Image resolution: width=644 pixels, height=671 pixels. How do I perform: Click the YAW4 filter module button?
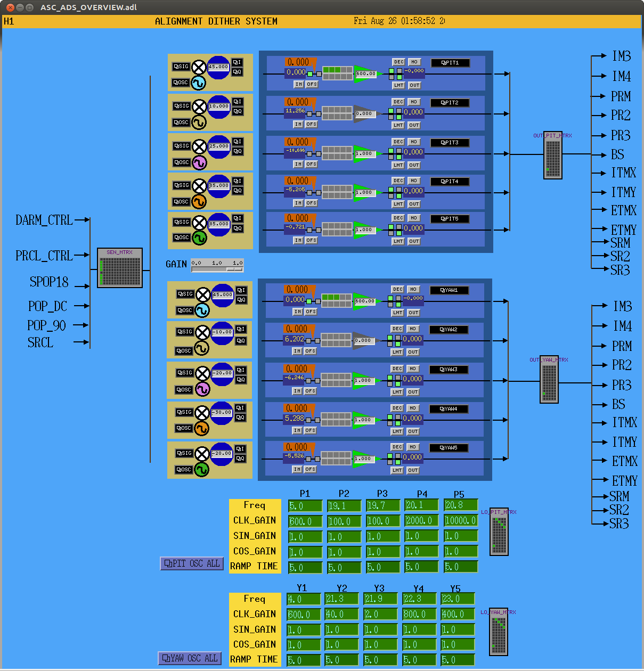pos(448,409)
